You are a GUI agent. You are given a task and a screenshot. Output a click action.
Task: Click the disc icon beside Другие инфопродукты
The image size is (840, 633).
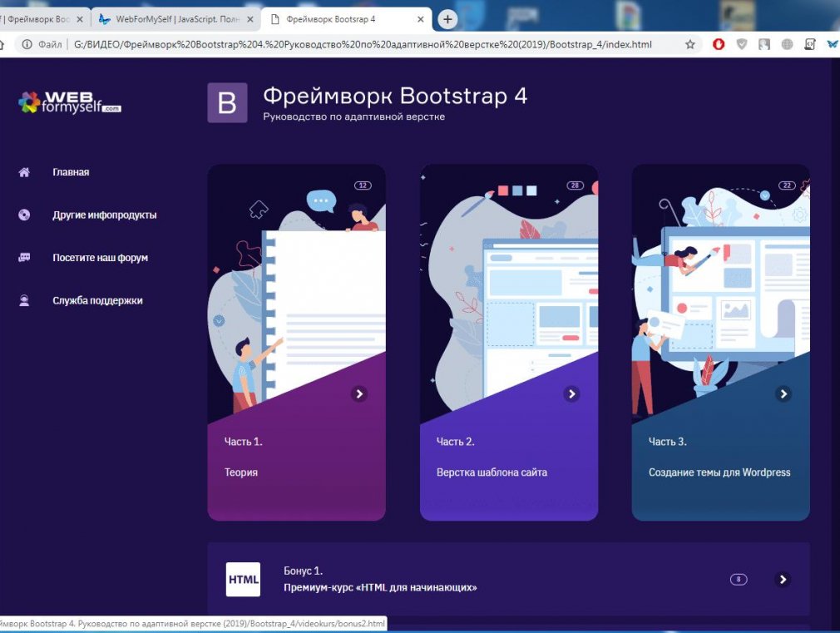(24, 215)
